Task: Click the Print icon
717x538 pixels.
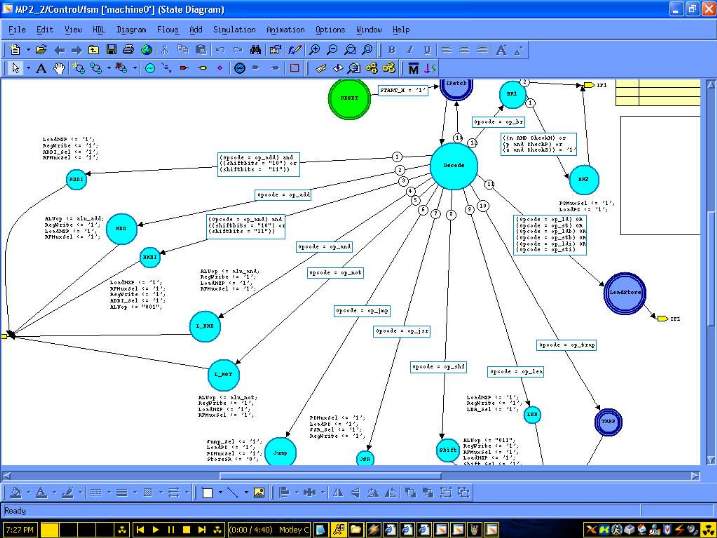Action: tap(128, 49)
